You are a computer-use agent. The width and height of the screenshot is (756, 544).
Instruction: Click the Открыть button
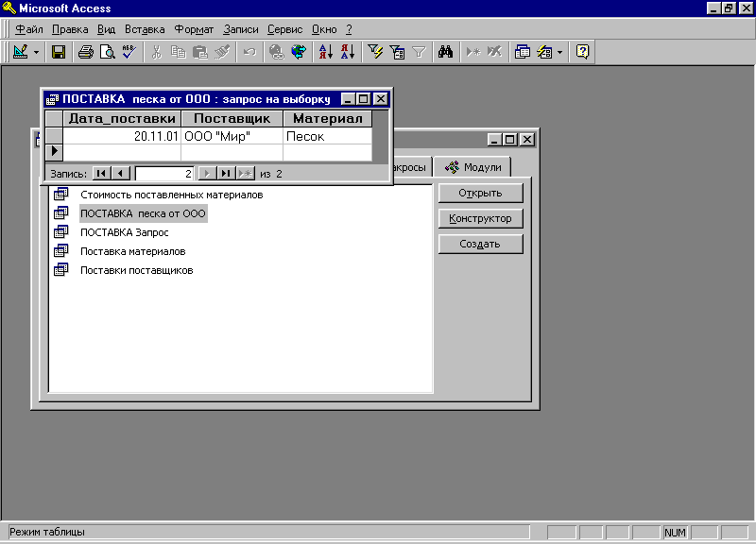(x=480, y=193)
